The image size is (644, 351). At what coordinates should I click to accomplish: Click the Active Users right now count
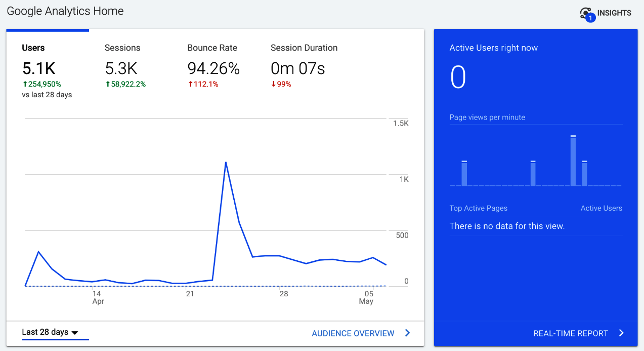coord(458,77)
